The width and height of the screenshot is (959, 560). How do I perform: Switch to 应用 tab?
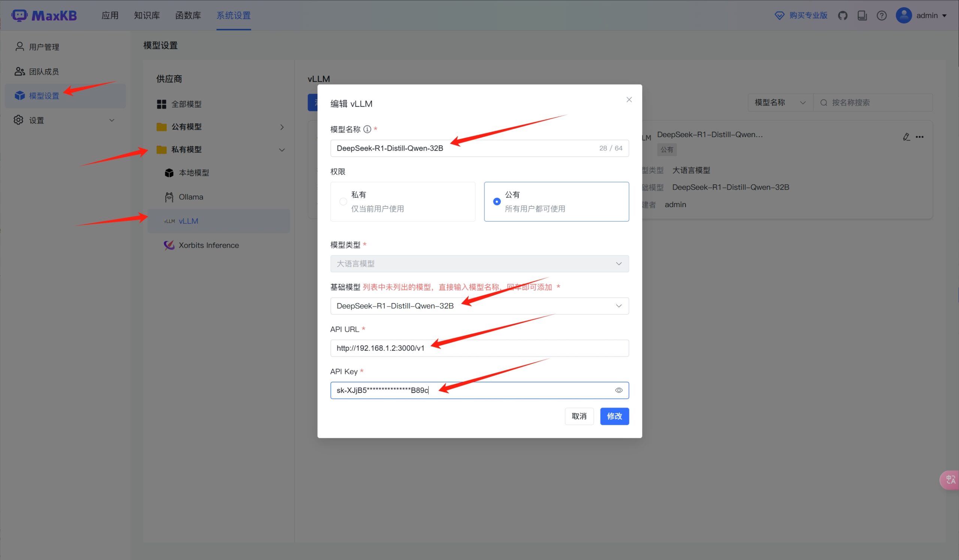(110, 16)
